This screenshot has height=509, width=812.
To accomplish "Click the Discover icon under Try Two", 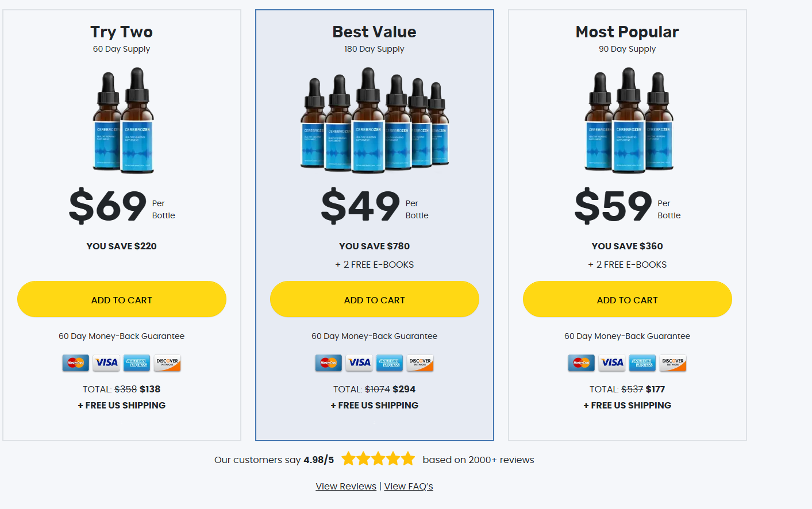I will tap(167, 363).
